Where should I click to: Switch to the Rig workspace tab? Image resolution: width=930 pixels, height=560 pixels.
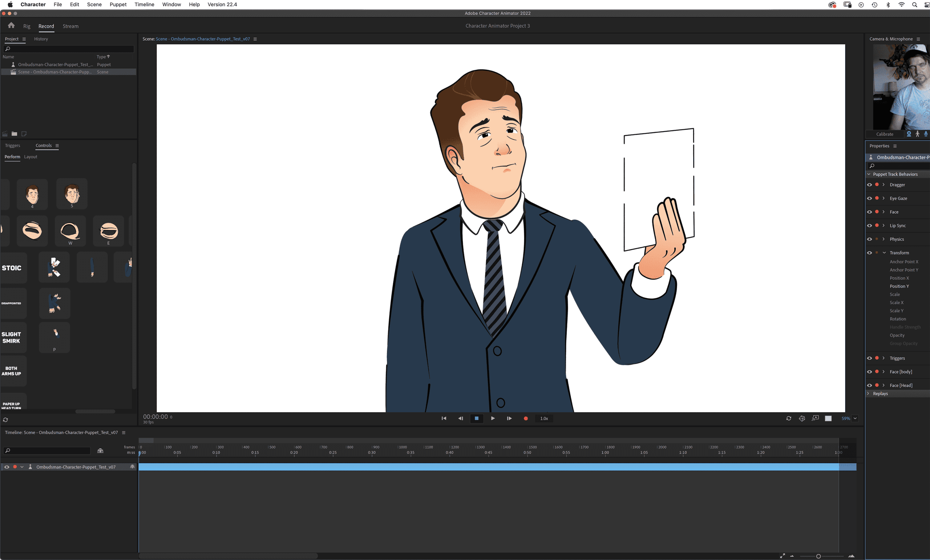27,26
